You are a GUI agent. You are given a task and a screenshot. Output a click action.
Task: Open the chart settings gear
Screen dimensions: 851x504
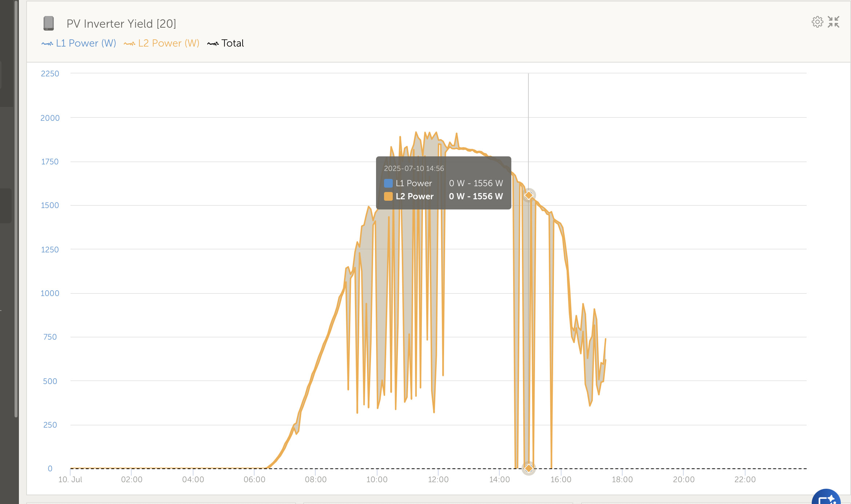tap(817, 22)
